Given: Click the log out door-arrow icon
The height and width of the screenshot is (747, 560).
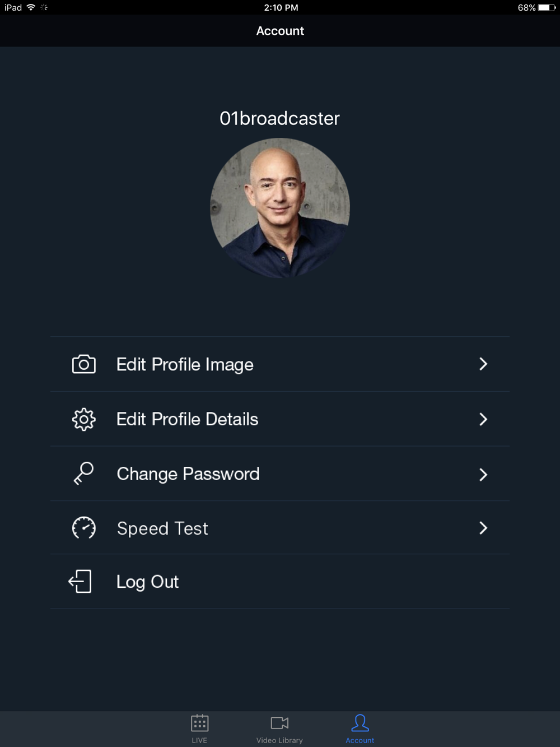Looking at the screenshot, I should click(80, 582).
